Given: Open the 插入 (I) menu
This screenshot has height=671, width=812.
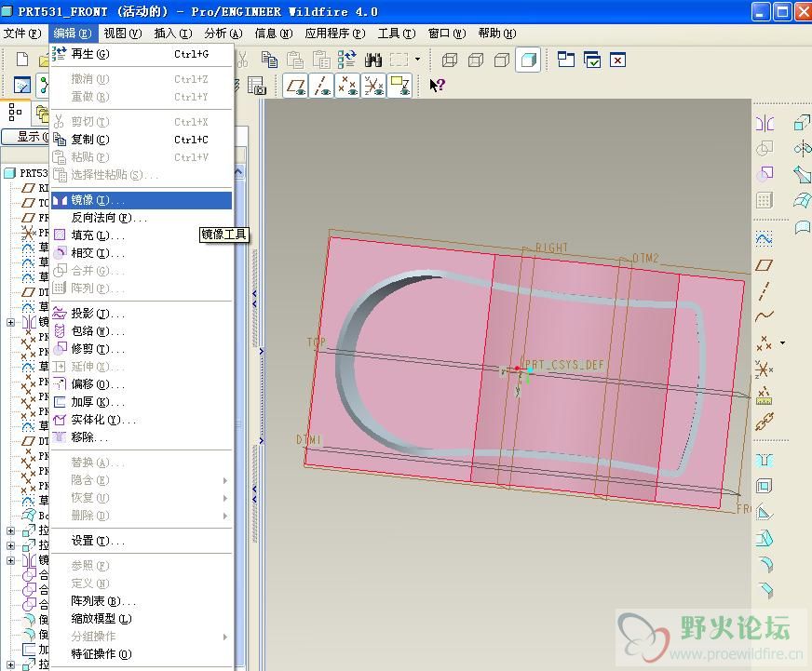Looking at the screenshot, I should 173,34.
